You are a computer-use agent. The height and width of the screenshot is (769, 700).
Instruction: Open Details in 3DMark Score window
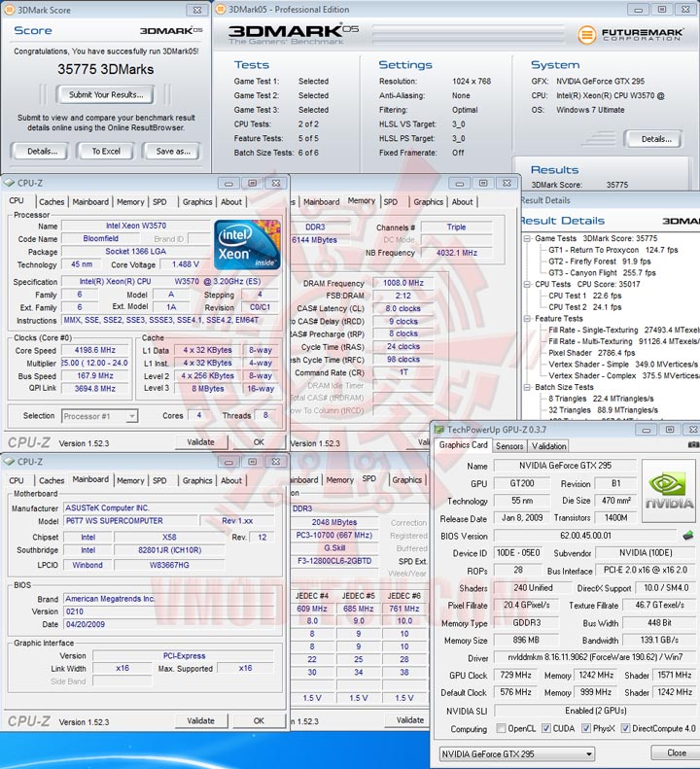pyautogui.click(x=42, y=151)
